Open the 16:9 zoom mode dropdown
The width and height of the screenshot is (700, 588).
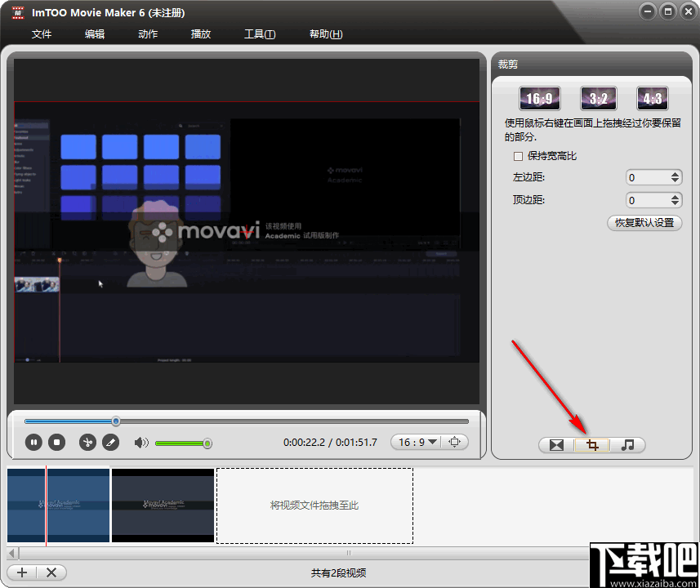tap(430, 441)
